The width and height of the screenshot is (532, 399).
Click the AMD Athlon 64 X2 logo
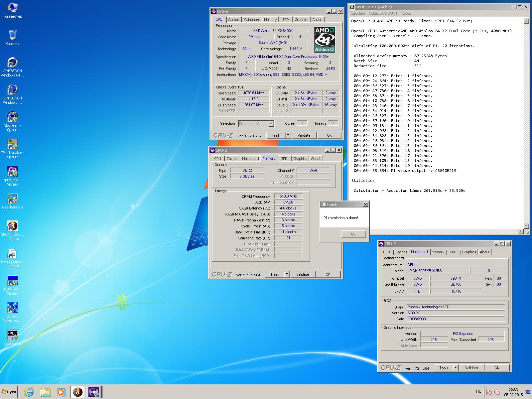[x=325, y=40]
